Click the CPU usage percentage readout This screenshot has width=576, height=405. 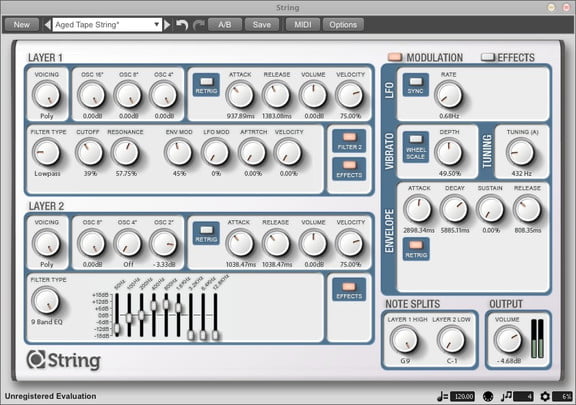click(x=562, y=397)
